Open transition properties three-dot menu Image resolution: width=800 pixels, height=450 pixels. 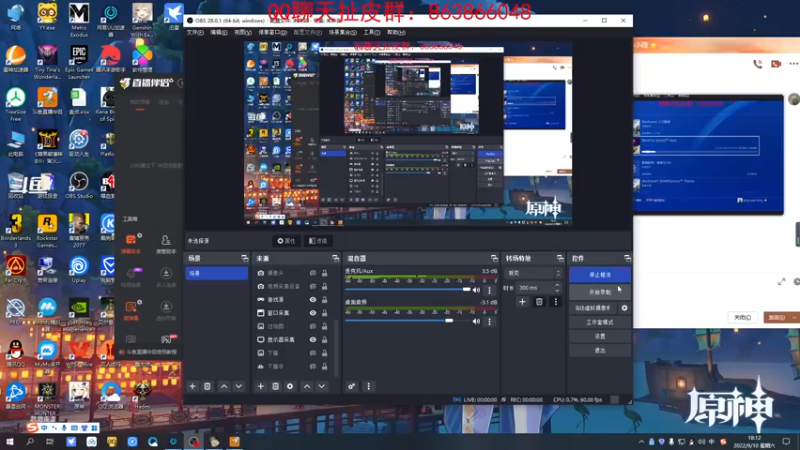pyautogui.click(x=556, y=302)
